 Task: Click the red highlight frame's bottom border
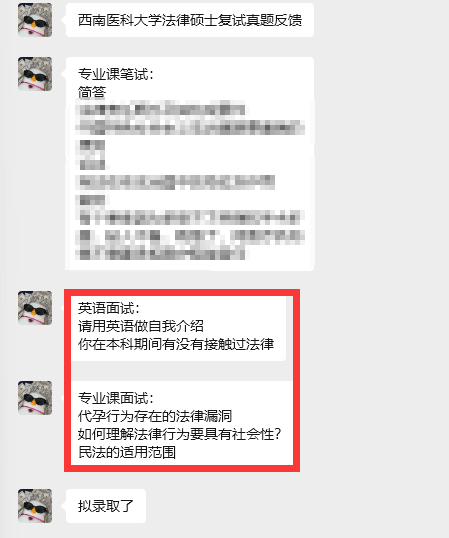pos(182,468)
